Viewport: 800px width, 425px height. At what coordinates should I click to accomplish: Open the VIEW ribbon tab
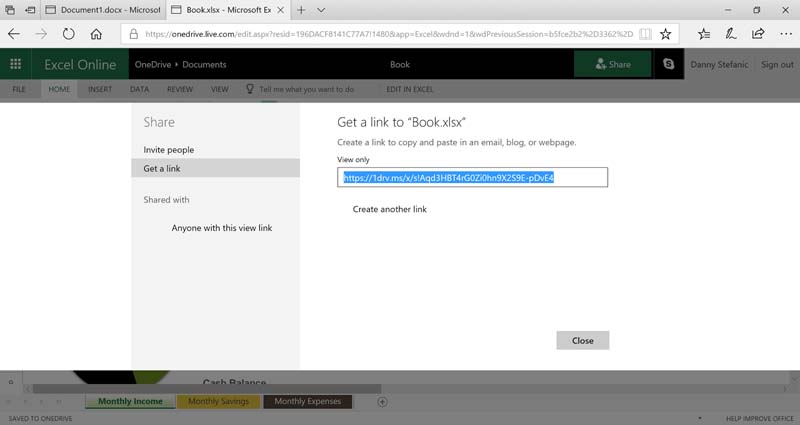[x=220, y=89]
